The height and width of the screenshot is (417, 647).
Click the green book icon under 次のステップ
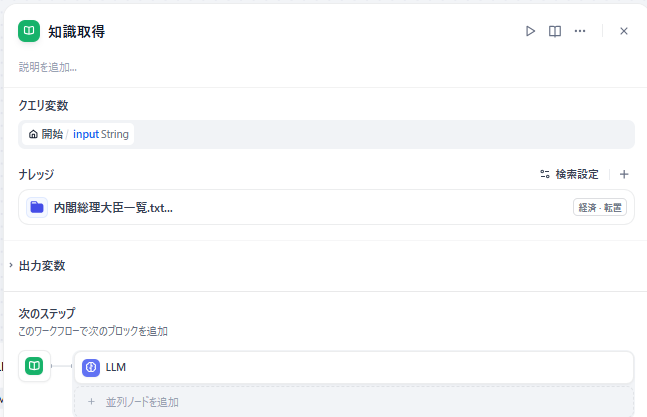pos(34,366)
